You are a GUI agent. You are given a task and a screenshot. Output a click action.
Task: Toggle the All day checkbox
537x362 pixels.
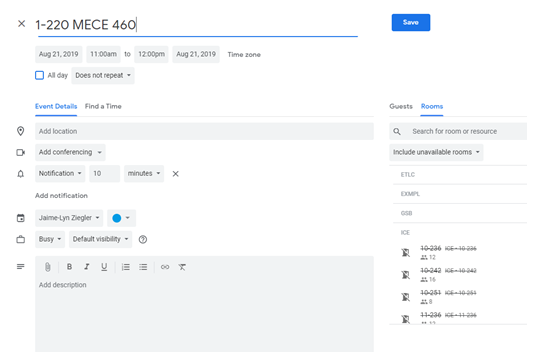39,75
